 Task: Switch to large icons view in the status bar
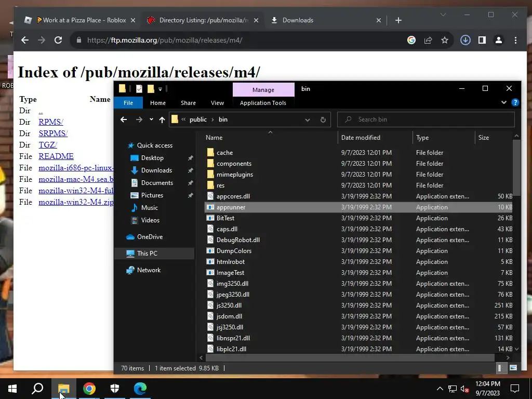pos(513,368)
